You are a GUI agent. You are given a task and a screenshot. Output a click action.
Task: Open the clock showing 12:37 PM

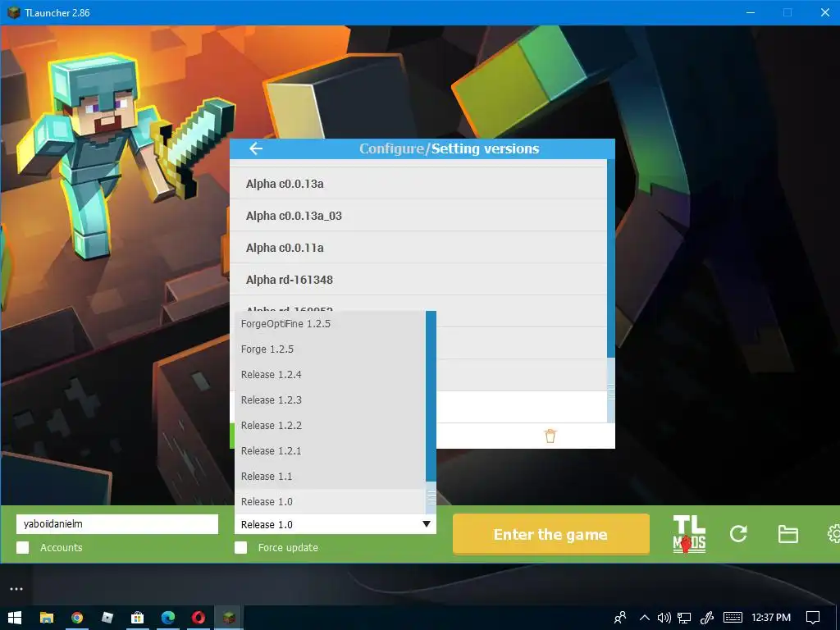click(x=771, y=618)
